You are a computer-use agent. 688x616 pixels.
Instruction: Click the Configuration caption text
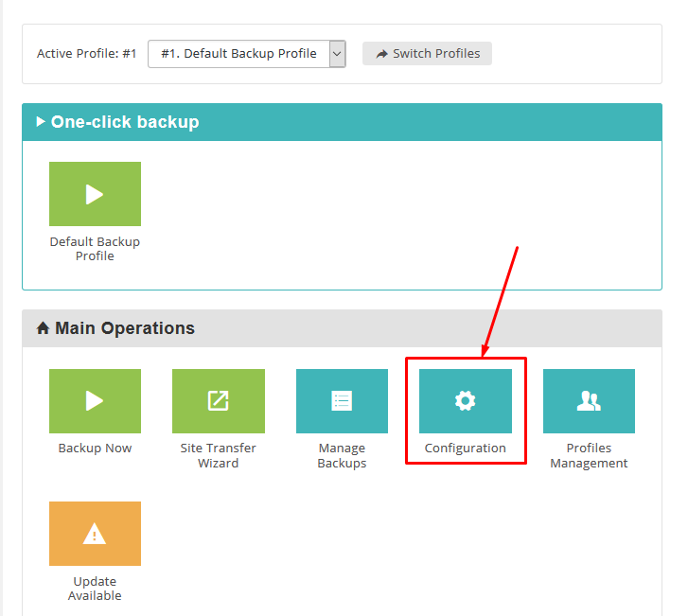click(465, 449)
